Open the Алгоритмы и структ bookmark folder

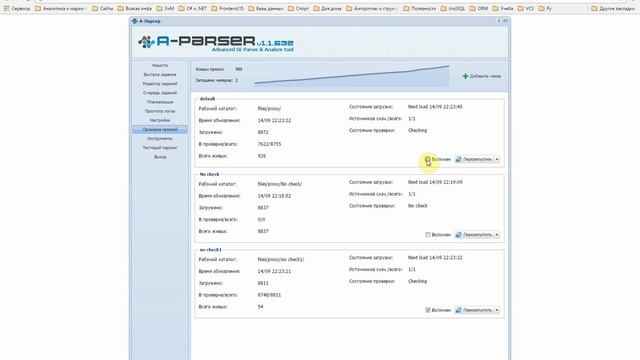click(x=371, y=8)
